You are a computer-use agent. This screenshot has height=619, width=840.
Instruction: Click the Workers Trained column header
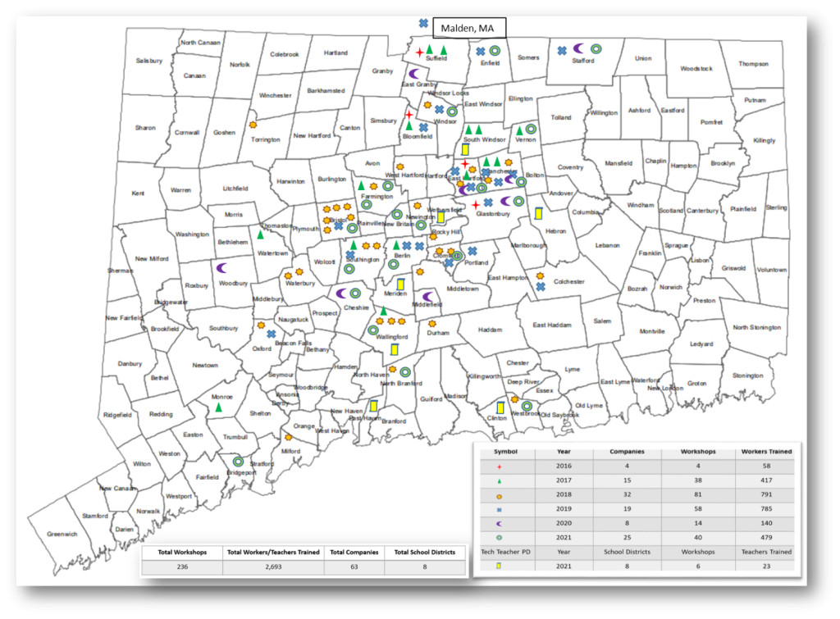click(766, 451)
